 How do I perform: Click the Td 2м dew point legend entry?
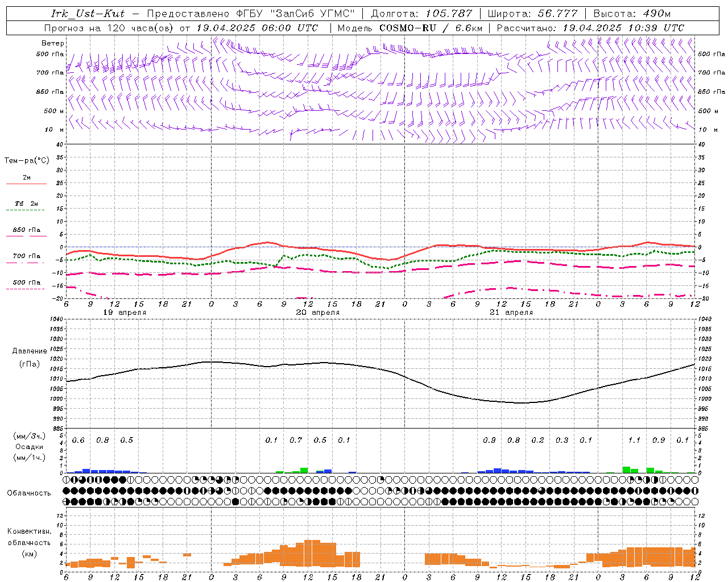[x=27, y=203]
